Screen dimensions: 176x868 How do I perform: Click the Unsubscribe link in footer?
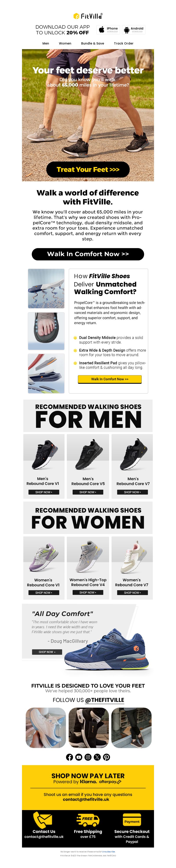(x=109, y=851)
